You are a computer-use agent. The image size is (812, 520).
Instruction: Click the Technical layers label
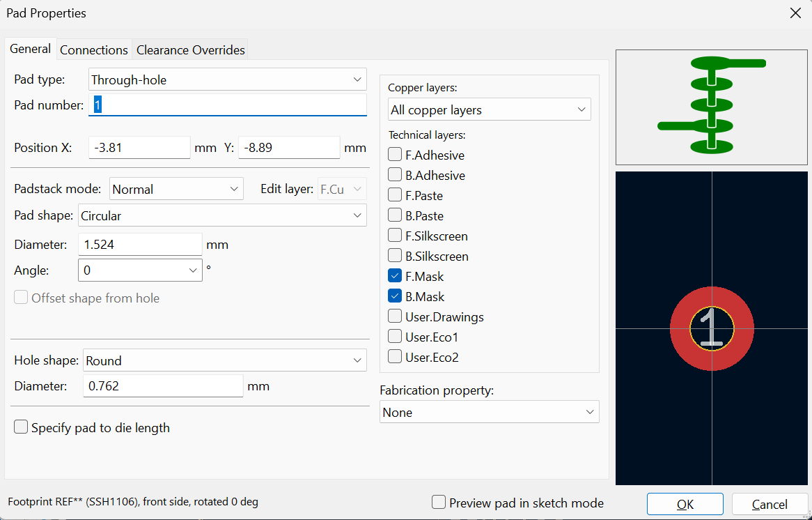pos(427,135)
